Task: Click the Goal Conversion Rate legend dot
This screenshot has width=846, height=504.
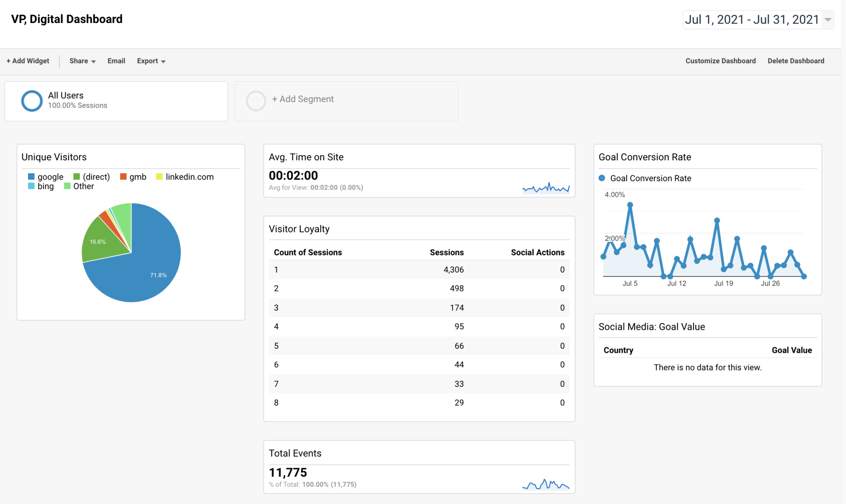Action: pyautogui.click(x=602, y=178)
